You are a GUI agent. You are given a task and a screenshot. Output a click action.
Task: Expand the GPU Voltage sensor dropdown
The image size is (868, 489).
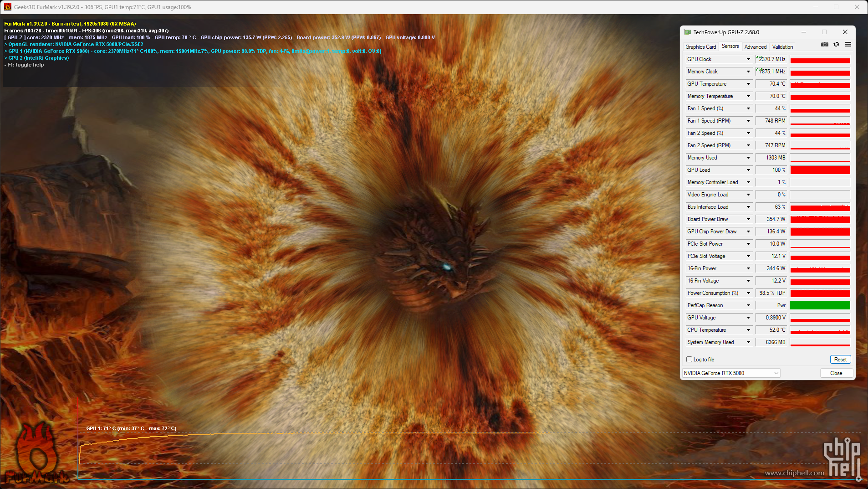click(748, 318)
